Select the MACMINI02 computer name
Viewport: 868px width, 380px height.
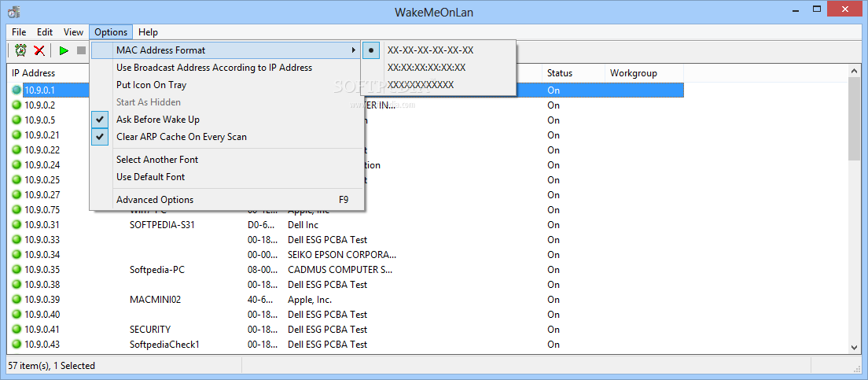click(156, 300)
